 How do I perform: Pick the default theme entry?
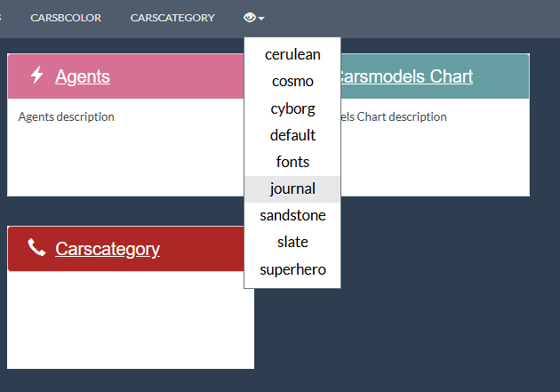(x=292, y=135)
